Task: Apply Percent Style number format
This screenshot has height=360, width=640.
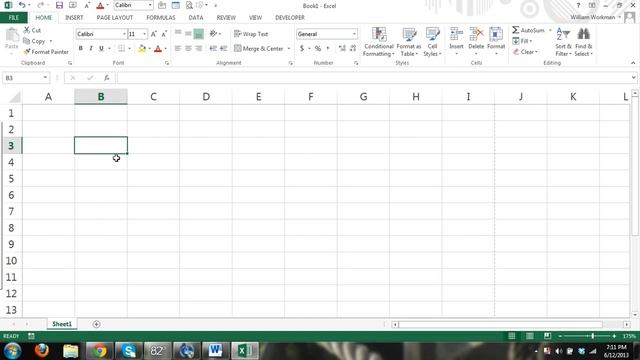Action: (318, 49)
